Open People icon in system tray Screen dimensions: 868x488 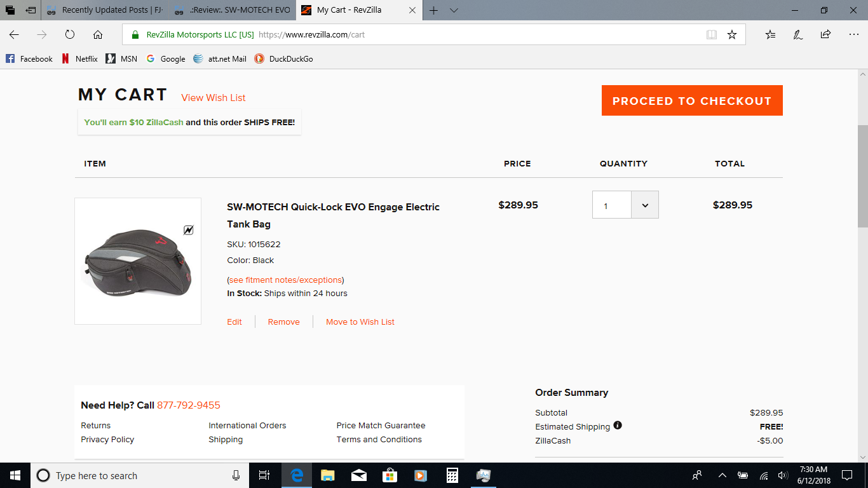coord(697,475)
